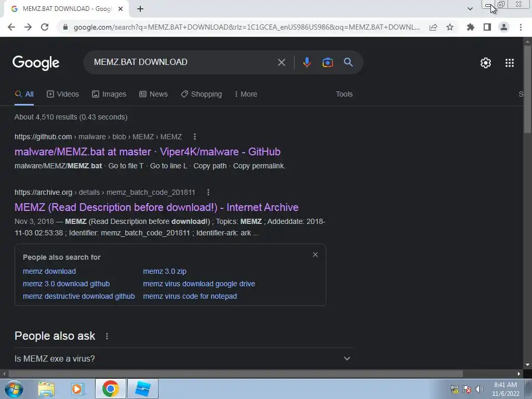Click the address bar URL
The image size is (532, 399).
[246, 27]
